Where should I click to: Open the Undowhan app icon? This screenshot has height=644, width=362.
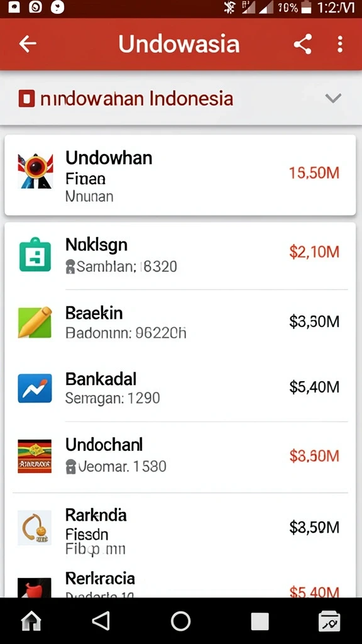(35, 171)
